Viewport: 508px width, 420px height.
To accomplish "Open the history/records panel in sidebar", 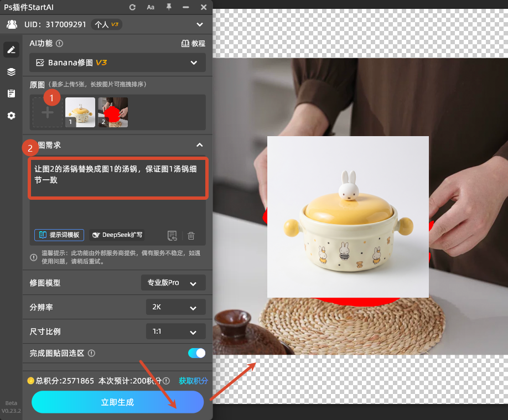I will (x=12, y=93).
